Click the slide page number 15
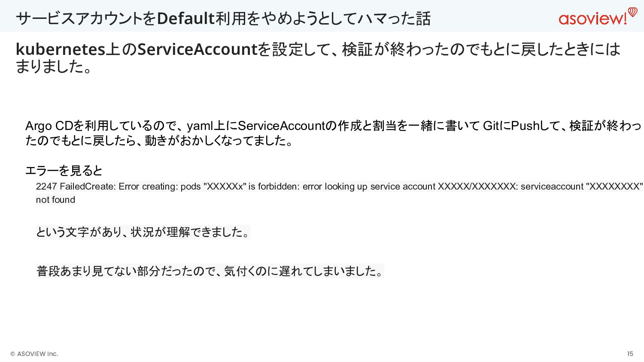 (x=630, y=354)
